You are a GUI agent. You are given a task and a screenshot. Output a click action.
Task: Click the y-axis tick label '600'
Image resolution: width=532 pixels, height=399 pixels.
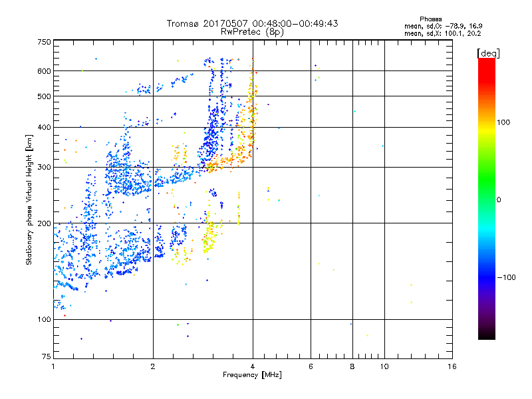[45, 71]
